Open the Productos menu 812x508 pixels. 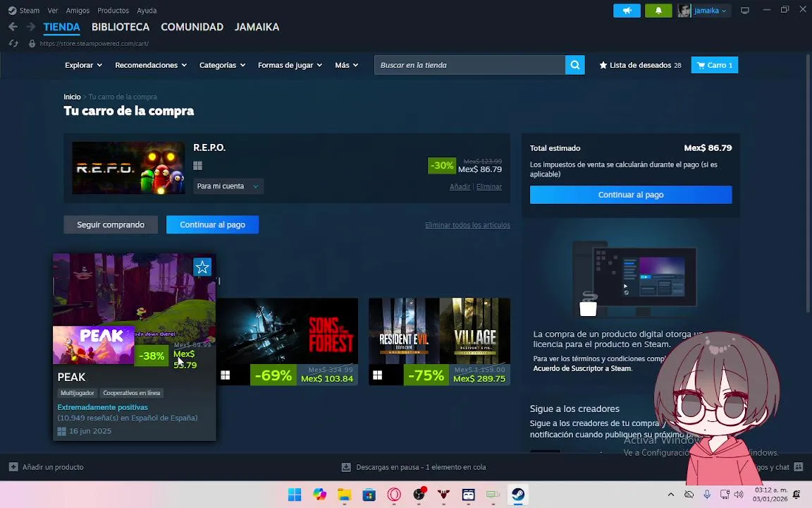point(113,11)
